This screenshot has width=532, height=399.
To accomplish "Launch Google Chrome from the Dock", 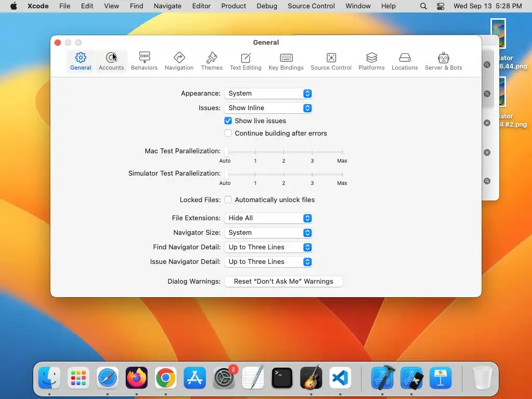I will (166, 378).
